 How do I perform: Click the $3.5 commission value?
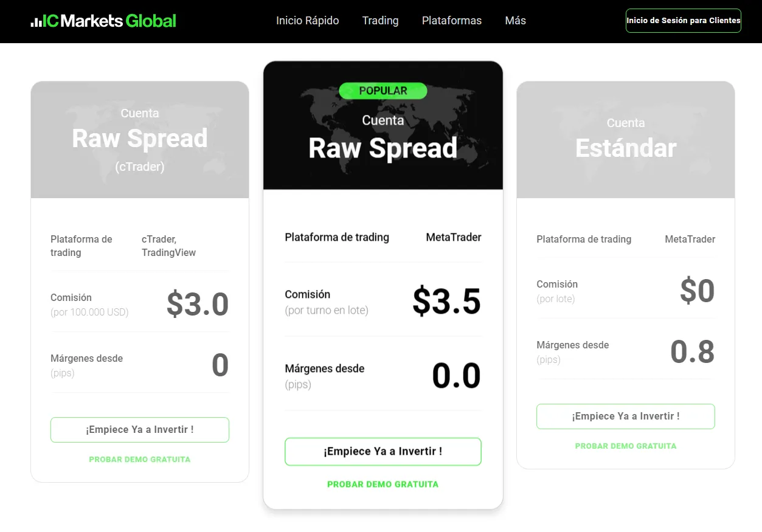pyautogui.click(x=447, y=302)
